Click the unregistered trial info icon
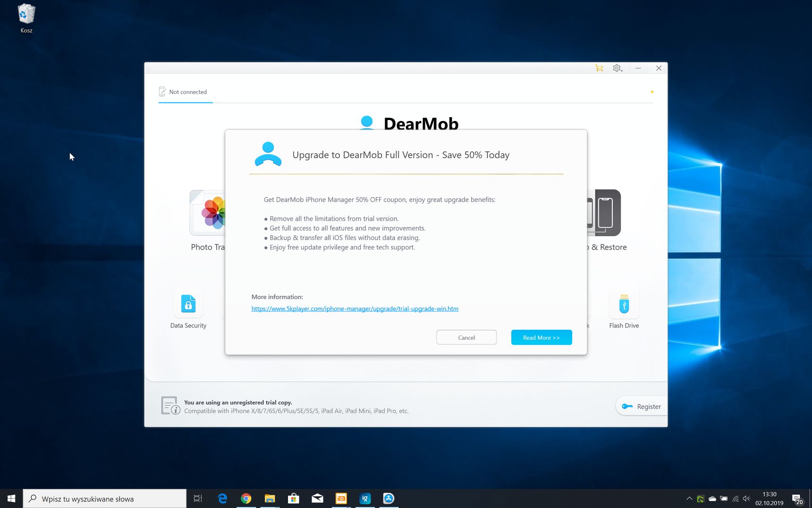Image resolution: width=812 pixels, height=508 pixels. (170, 406)
